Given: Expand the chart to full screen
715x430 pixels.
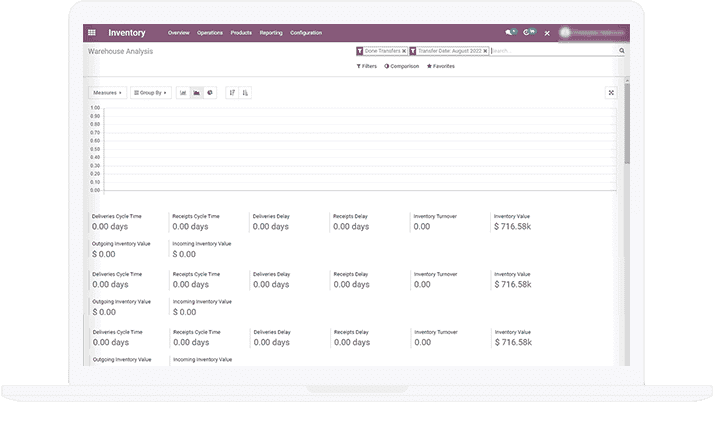Looking at the screenshot, I should tap(611, 92).
